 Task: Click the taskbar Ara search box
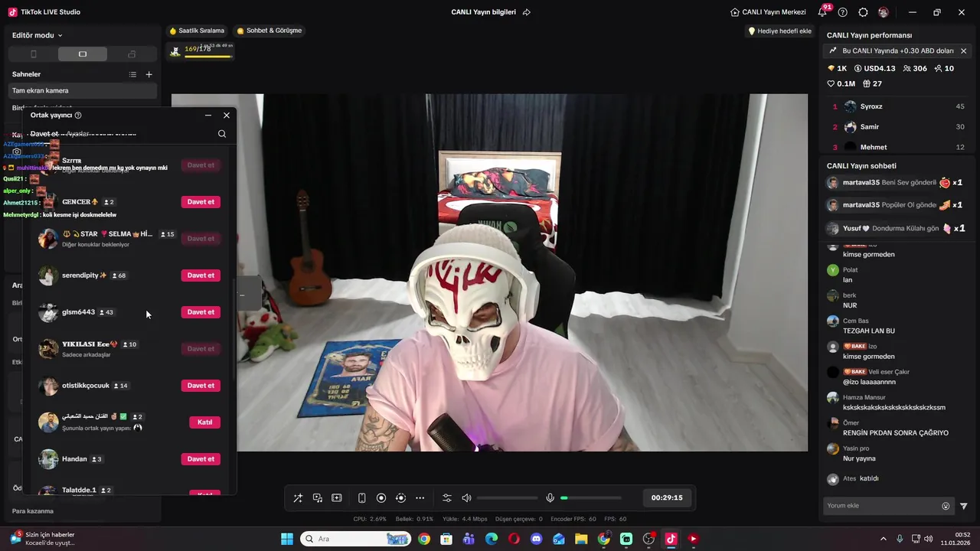click(355, 539)
